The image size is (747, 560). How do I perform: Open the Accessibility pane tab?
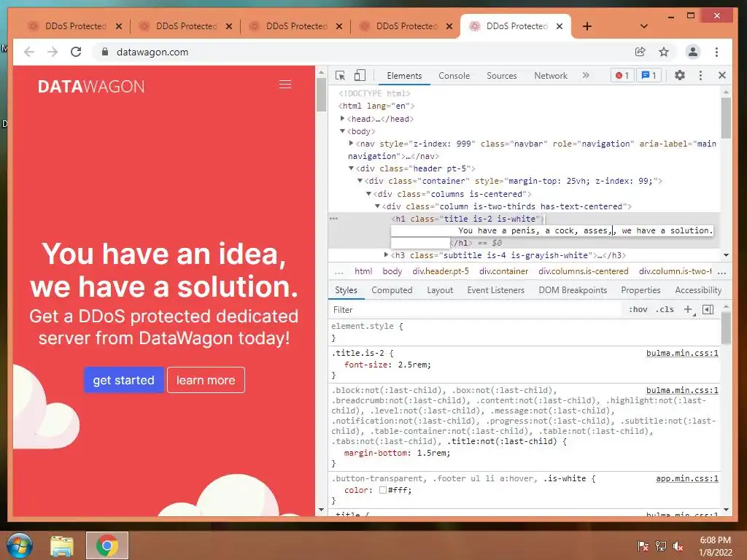pos(698,290)
